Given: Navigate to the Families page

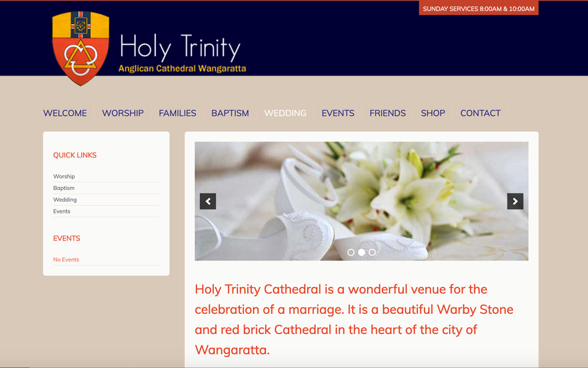Looking at the screenshot, I should [x=177, y=113].
